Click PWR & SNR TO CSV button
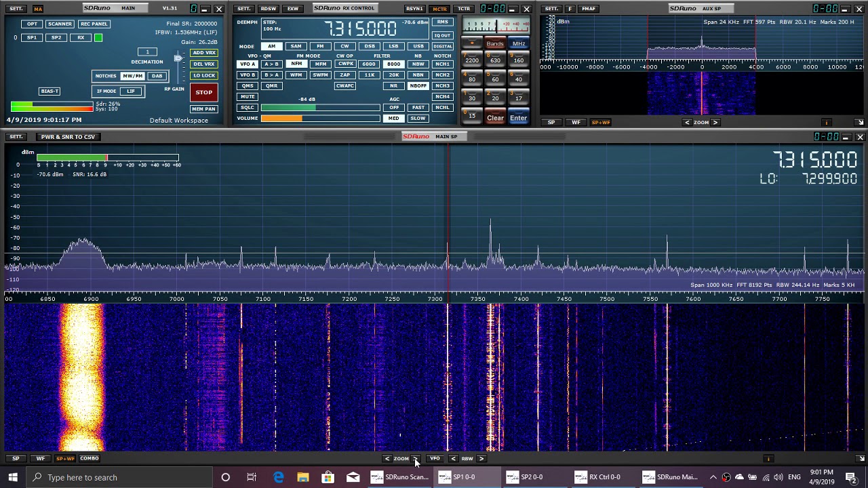868x488 pixels. tap(68, 137)
